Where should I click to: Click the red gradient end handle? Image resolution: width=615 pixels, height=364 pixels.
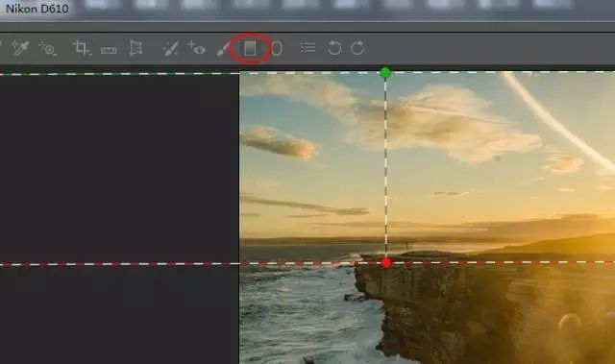[386, 263]
